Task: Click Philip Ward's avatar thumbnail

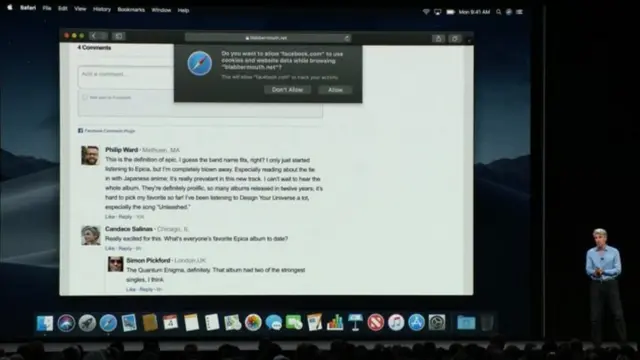Action: pyautogui.click(x=90, y=155)
